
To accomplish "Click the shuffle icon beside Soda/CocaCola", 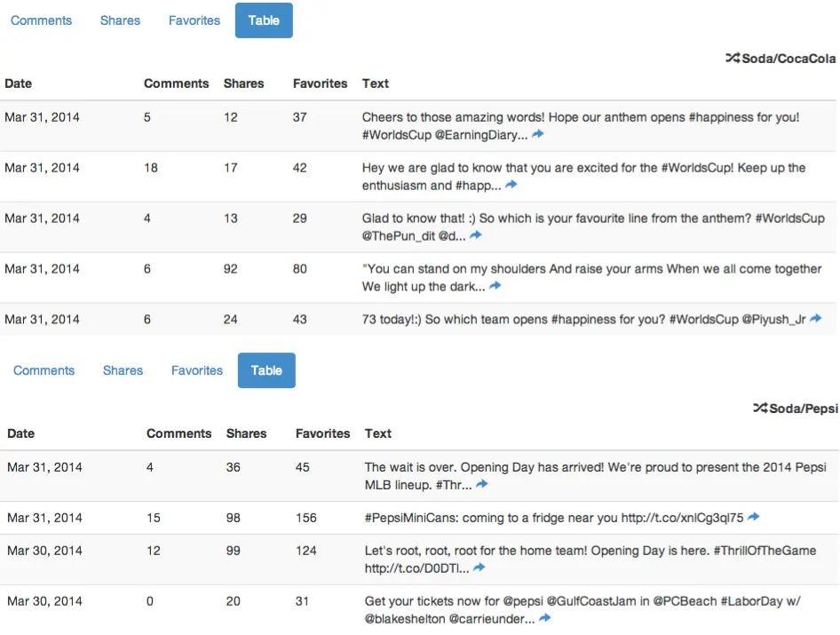I will tap(733, 59).
